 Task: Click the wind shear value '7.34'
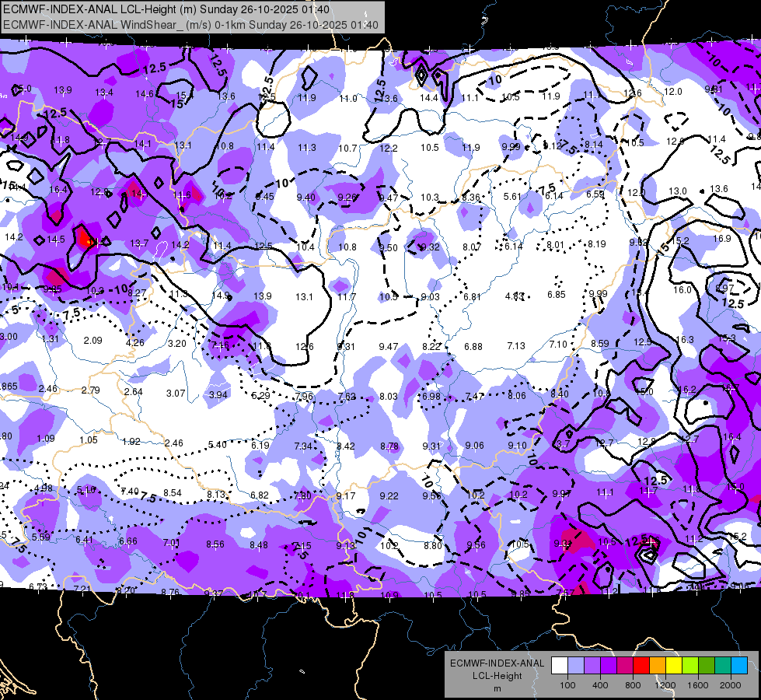click(x=303, y=446)
